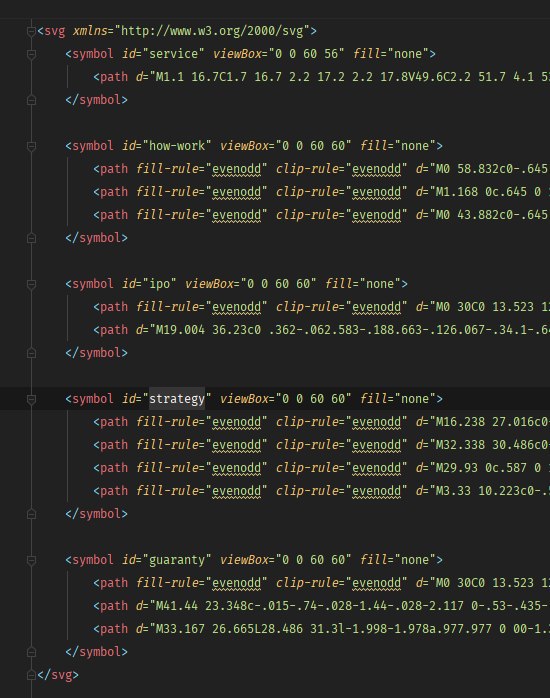Fold at the guaranty closing symbol tag marker

pos(31,652)
